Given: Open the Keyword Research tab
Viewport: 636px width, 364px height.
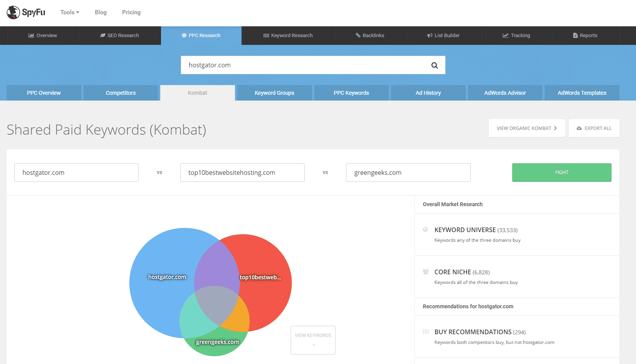Looking at the screenshot, I should tap(288, 36).
